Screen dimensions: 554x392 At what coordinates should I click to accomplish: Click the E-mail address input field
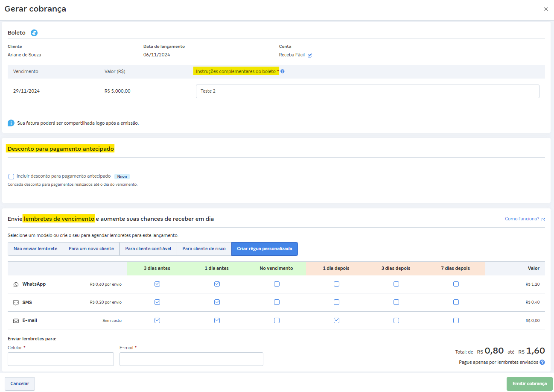191,359
